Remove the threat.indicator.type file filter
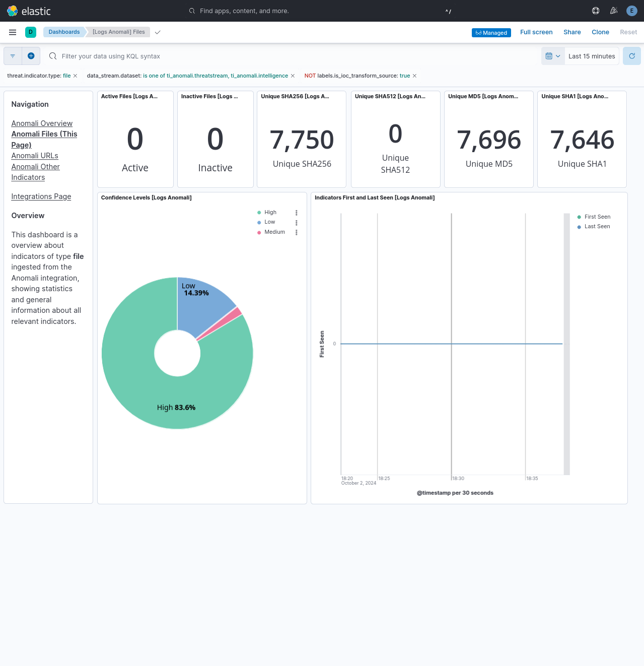The width and height of the screenshot is (644, 666). [x=75, y=76]
